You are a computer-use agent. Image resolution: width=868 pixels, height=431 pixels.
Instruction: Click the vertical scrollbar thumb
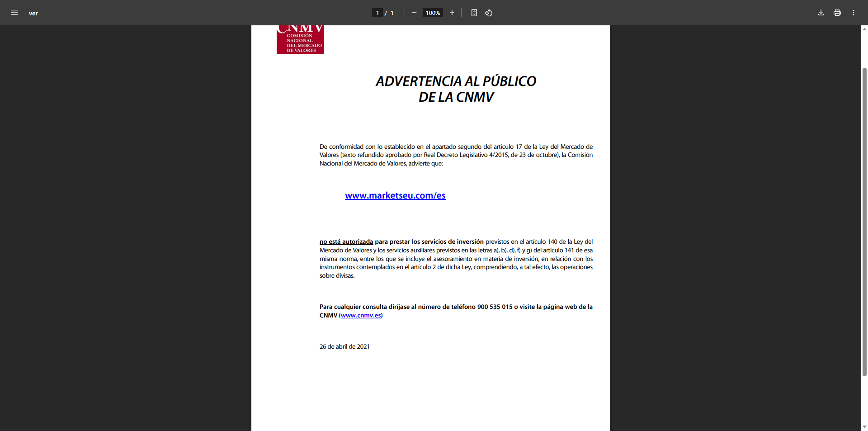(864, 222)
